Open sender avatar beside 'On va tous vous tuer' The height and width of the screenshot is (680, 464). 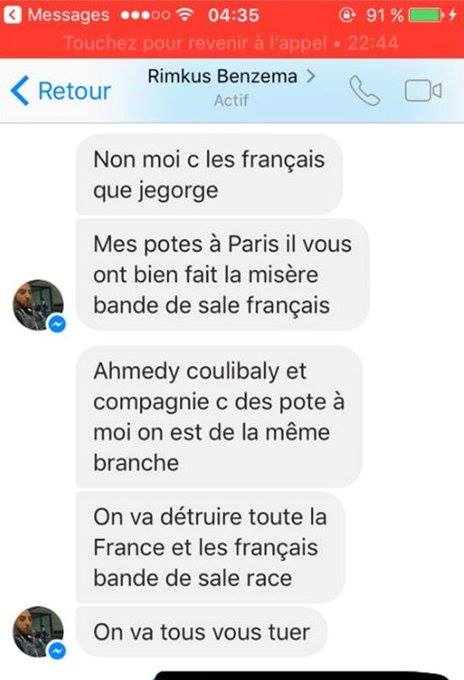click(x=38, y=631)
